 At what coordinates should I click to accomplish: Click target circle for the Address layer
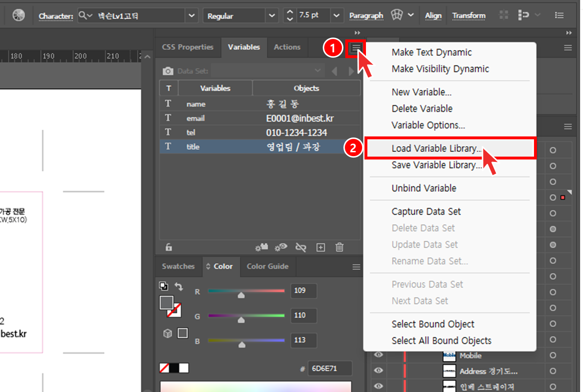(x=553, y=371)
